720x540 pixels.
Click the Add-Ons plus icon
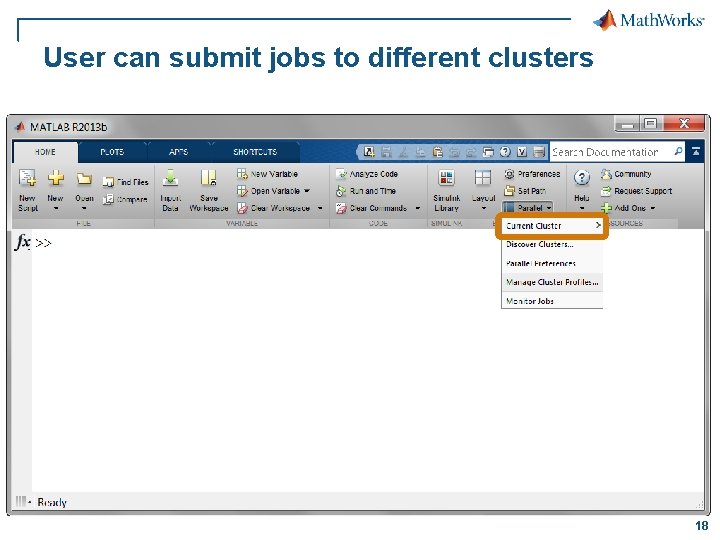[x=606, y=208]
